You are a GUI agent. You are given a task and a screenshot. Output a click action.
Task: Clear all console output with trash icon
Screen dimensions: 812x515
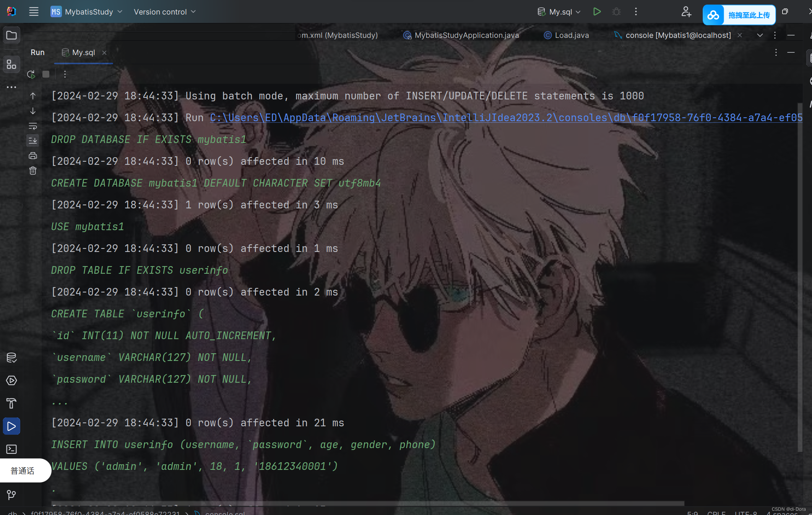coord(33,171)
